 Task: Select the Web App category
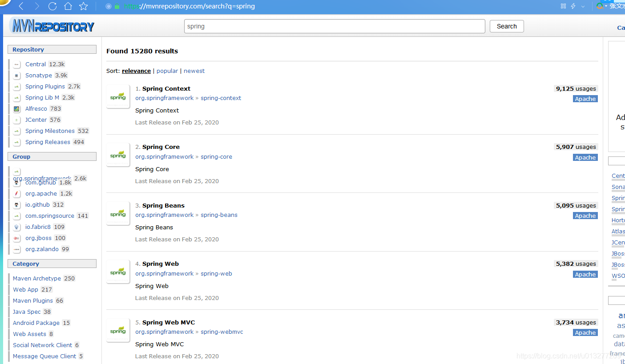point(25,290)
